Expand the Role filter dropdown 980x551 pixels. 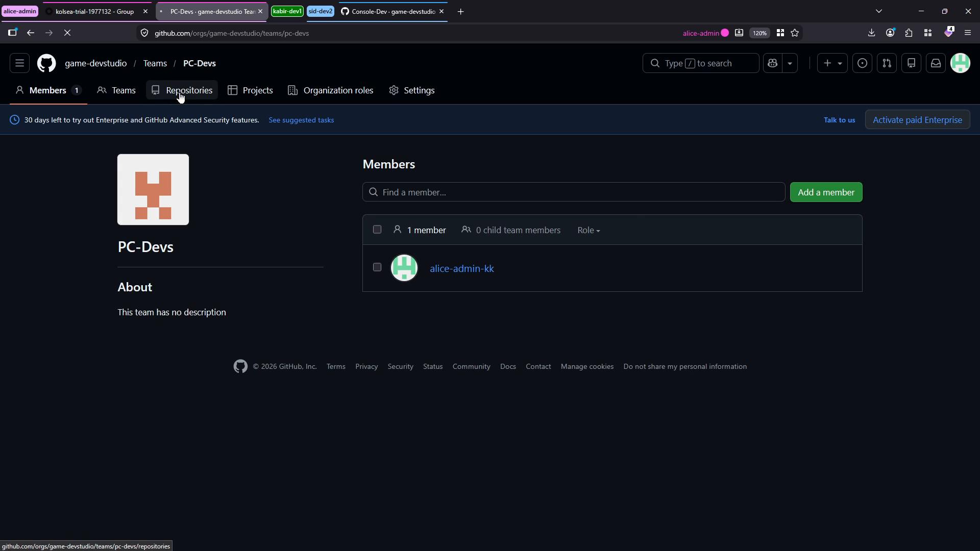tap(589, 230)
